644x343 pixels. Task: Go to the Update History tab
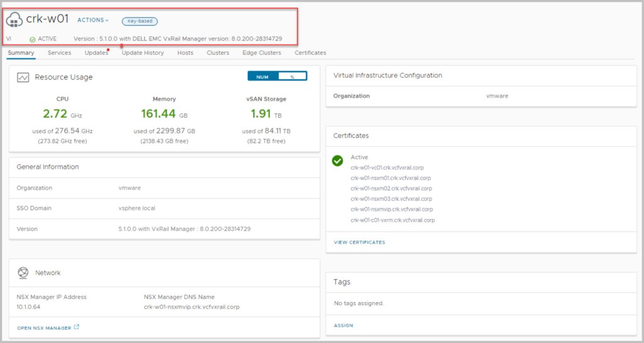(143, 53)
